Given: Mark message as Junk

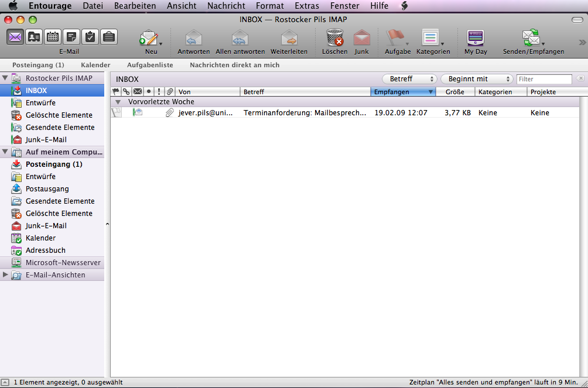Looking at the screenshot, I should [x=361, y=37].
